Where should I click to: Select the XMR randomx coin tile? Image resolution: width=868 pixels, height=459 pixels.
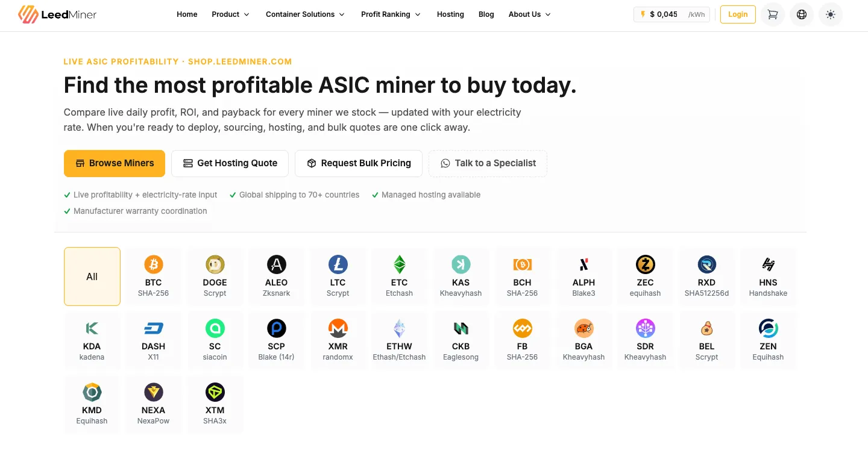click(338, 340)
